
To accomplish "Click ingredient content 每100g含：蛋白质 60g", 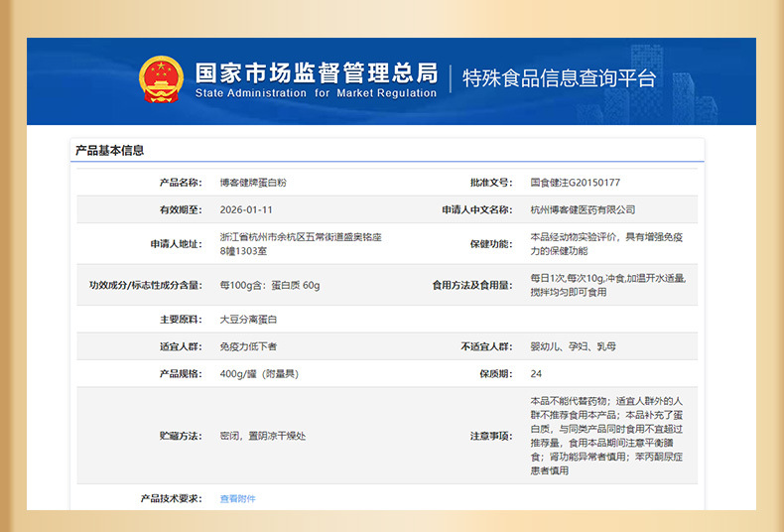I will [x=270, y=285].
